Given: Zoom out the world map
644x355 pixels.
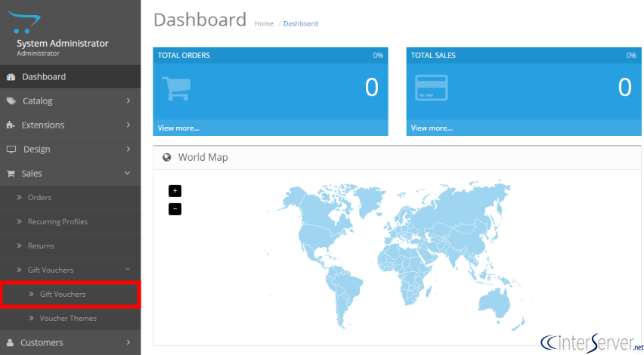Looking at the screenshot, I should pos(175,209).
